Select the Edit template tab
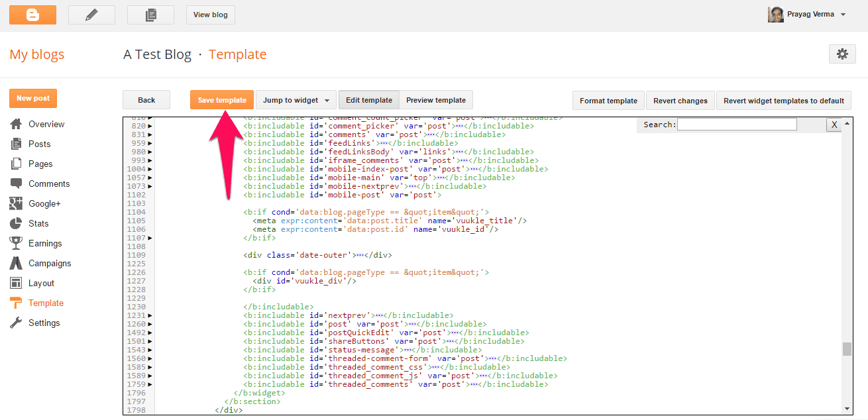Screen dimensions: 868x420 pos(368,100)
